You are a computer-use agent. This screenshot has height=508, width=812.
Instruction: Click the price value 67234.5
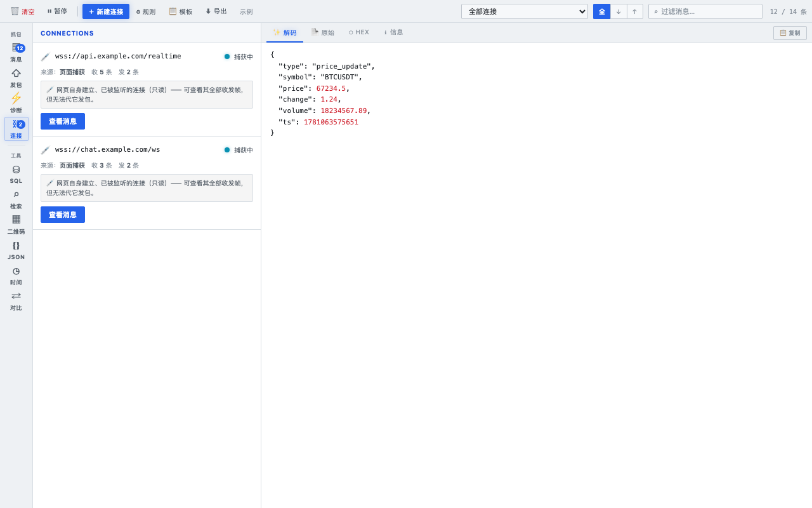point(331,88)
